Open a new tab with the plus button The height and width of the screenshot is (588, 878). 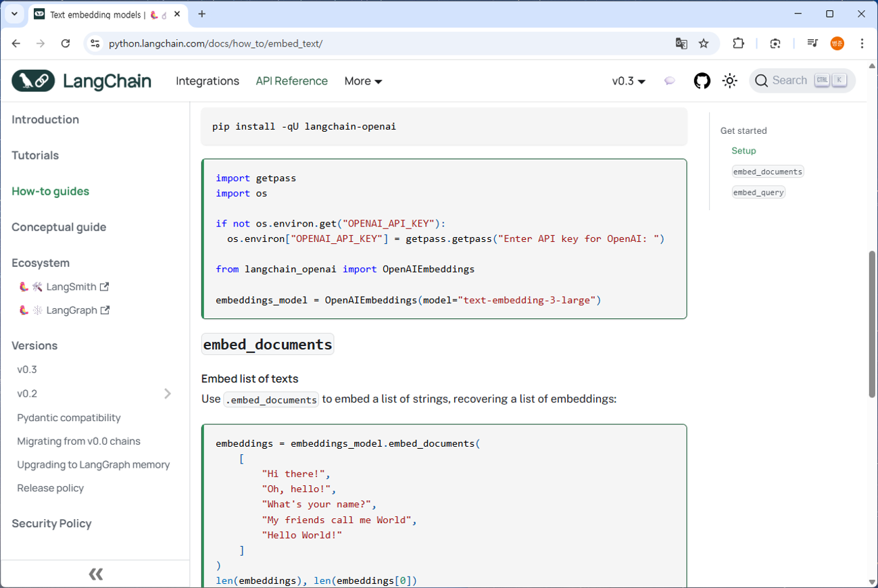coord(202,14)
